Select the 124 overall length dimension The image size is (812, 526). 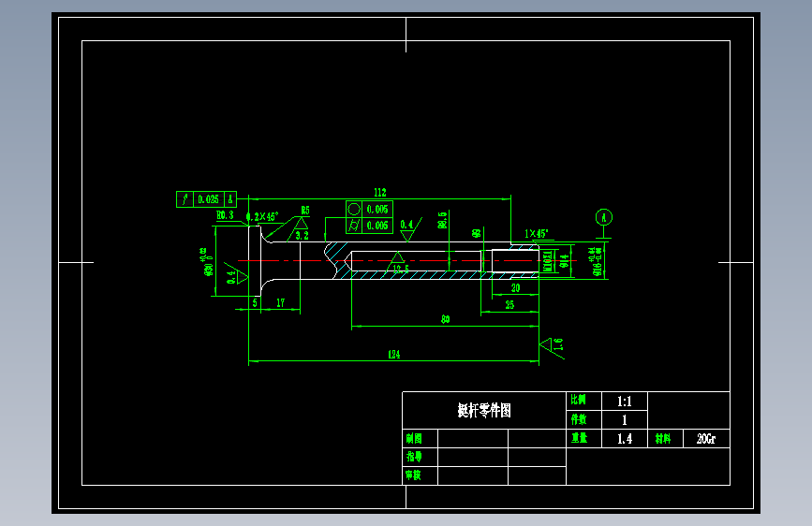(x=394, y=355)
